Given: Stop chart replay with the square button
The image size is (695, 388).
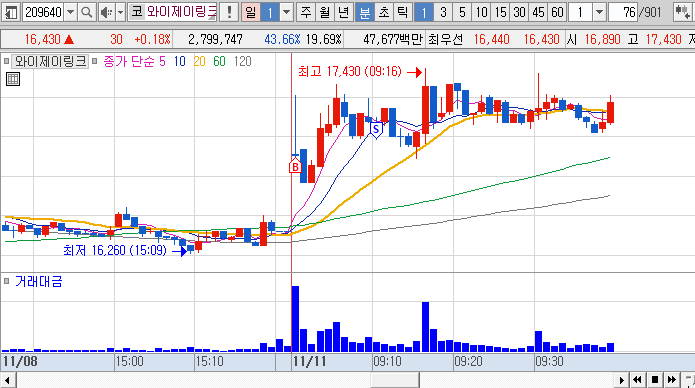Looking at the screenshot, I should click(655, 380).
